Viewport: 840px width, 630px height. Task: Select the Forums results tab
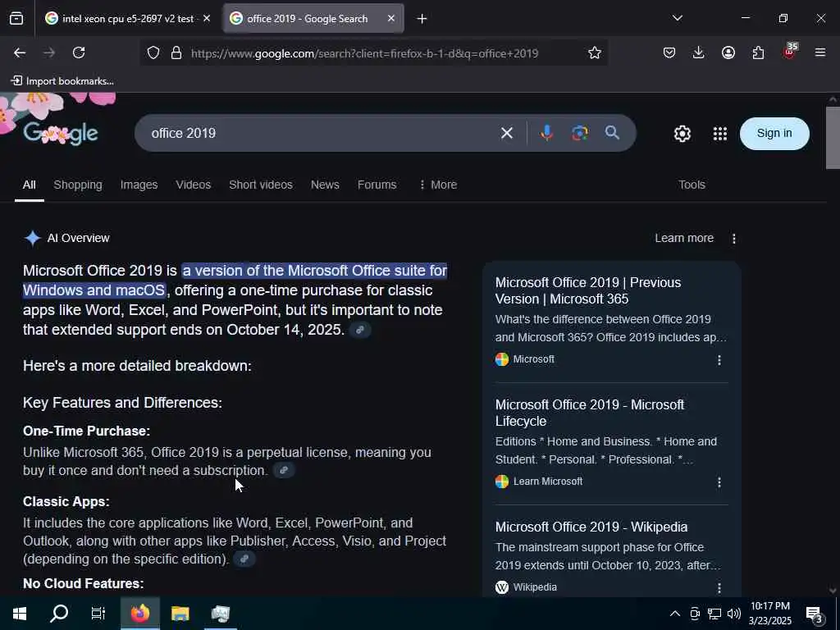coord(377,185)
